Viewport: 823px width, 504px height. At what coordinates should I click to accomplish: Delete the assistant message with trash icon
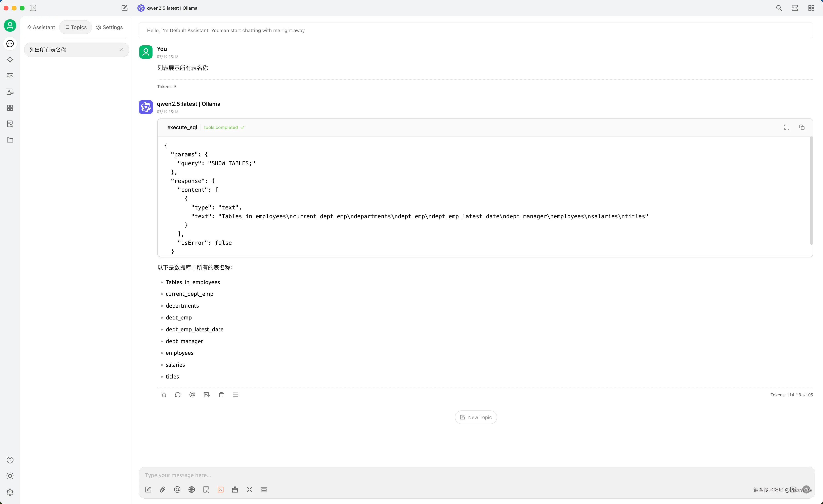point(221,395)
